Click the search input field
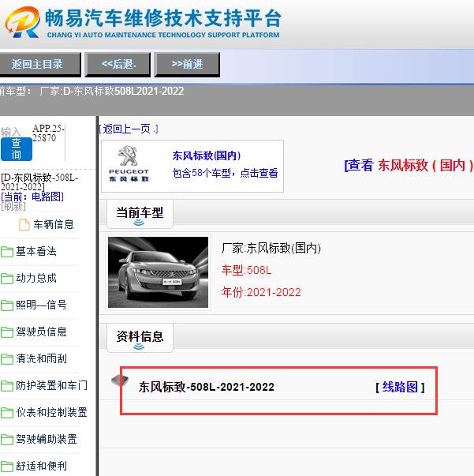This screenshot has width=474, height=476. 49,142
